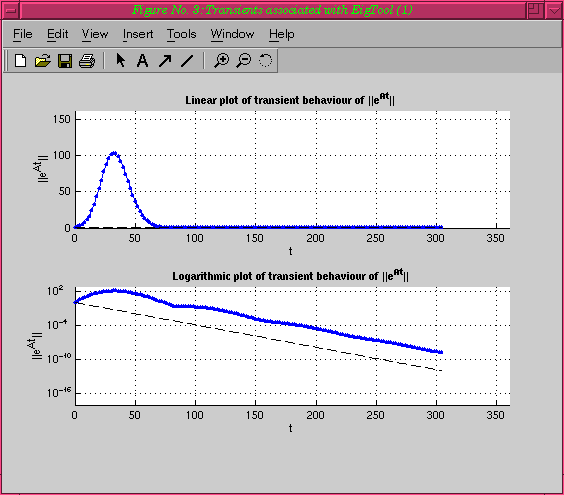Click the 10⁻¹⁶ tick label on logarithmic plot
The height and width of the screenshot is (495, 564).
[59, 392]
